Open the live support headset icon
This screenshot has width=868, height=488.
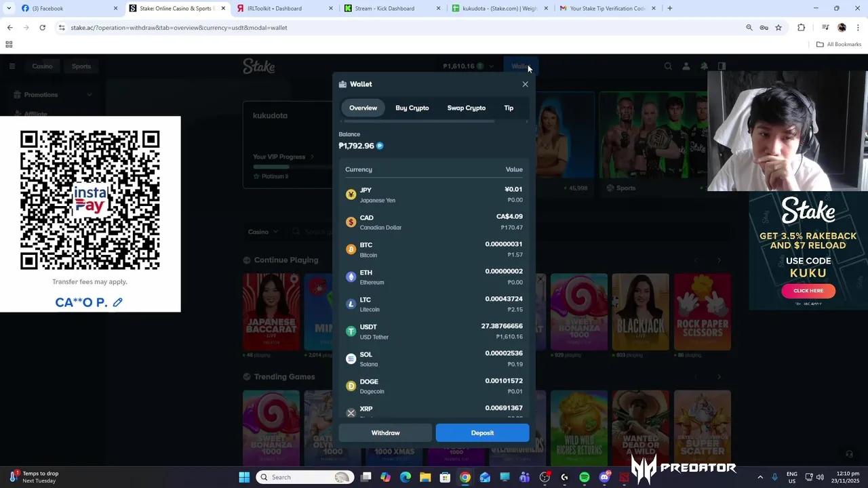coord(849,454)
